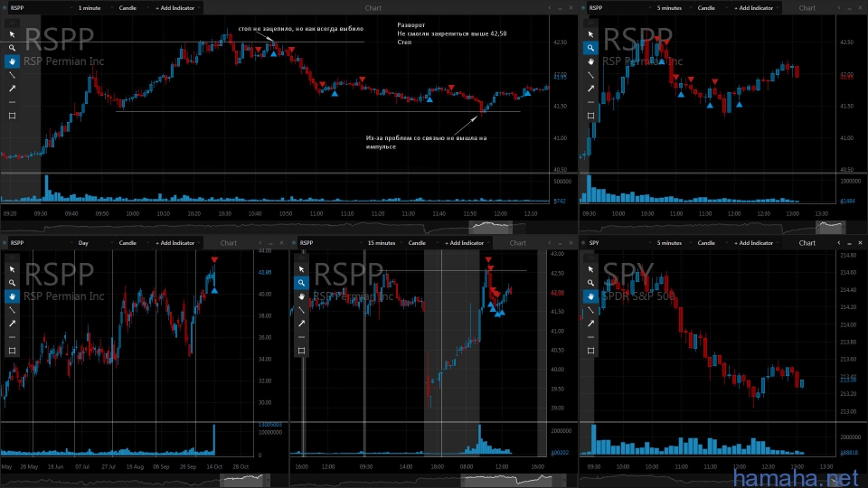
Task: Select the pointer tool in RSPP 15 minutes chart
Action: (x=301, y=269)
